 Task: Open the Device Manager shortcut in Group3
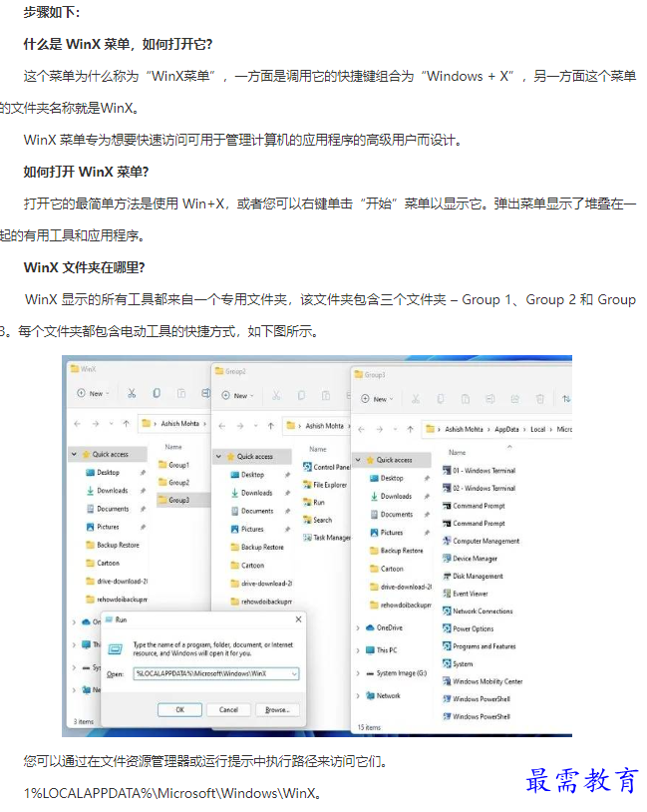[470, 559]
